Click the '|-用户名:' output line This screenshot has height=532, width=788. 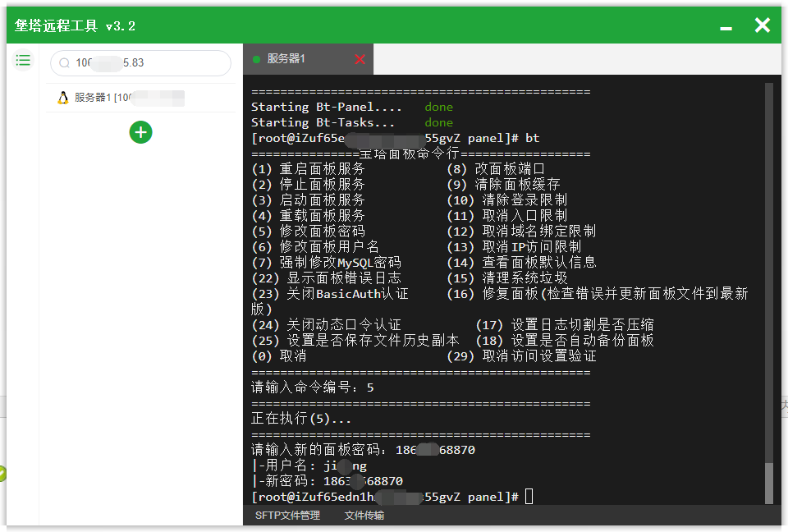coord(309,465)
